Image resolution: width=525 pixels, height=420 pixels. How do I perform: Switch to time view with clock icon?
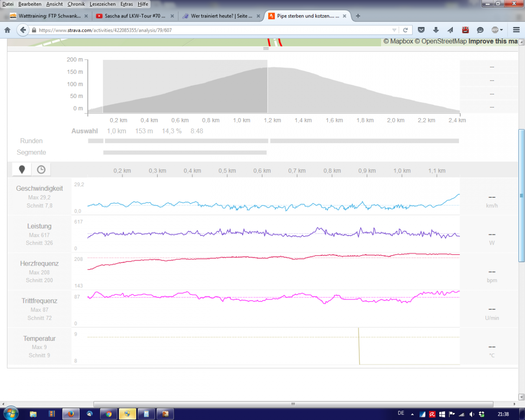coord(41,170)
